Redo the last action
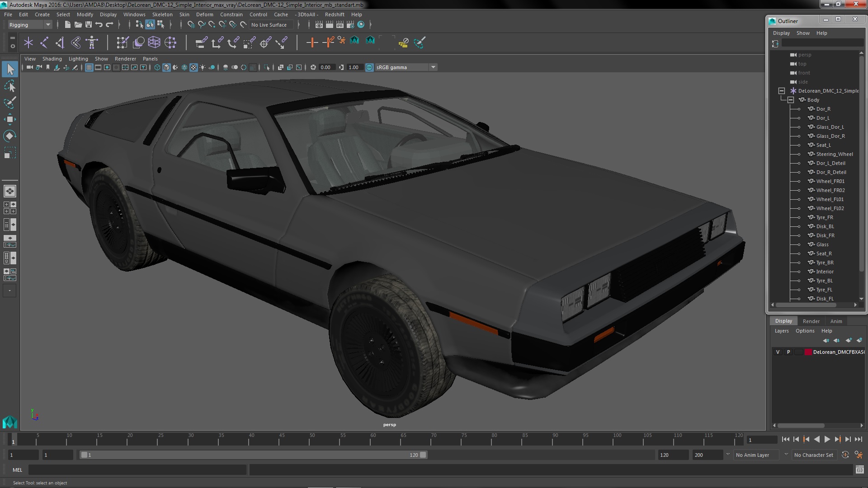Viewport: 868px width, 488px height. 109,25
